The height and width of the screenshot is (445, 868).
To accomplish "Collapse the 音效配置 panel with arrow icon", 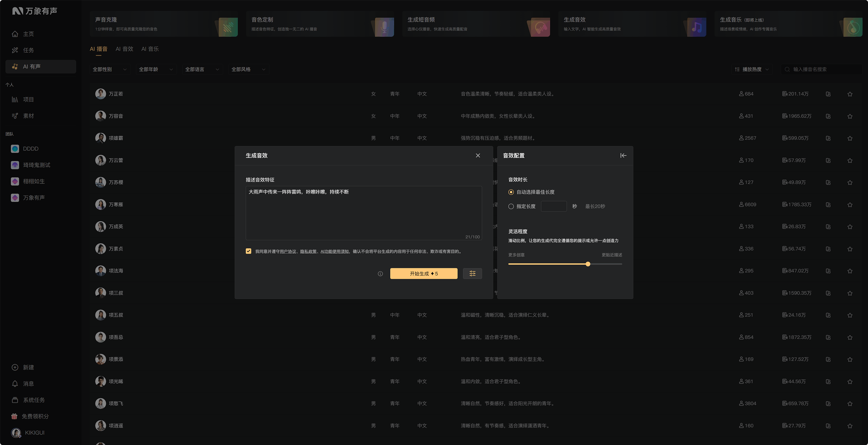I will (x=623, y=155).
